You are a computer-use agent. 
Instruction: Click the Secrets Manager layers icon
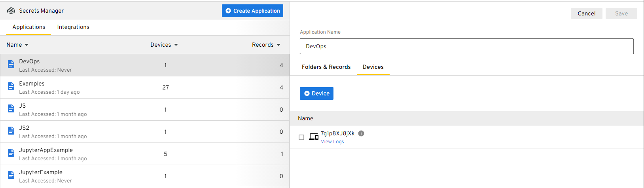11,11
